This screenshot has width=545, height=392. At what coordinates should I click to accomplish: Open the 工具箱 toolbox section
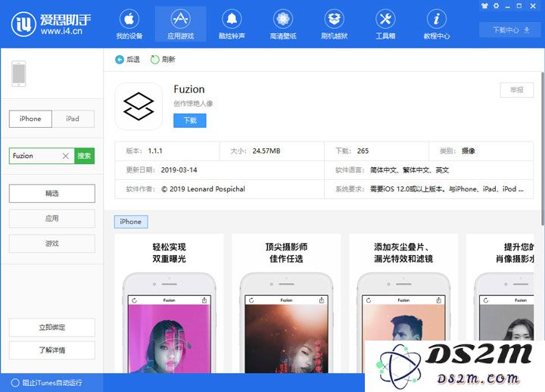coord(385,24)
